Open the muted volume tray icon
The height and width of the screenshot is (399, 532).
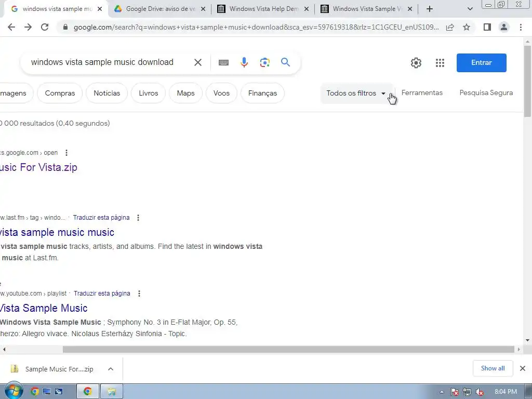coord(480,392)
